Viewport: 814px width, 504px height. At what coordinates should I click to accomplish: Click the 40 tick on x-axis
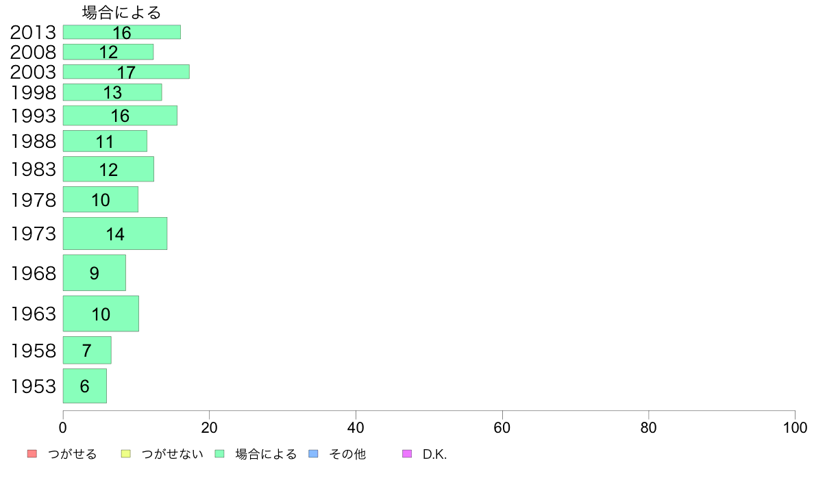pyautogui.click(x=356, y=428)
